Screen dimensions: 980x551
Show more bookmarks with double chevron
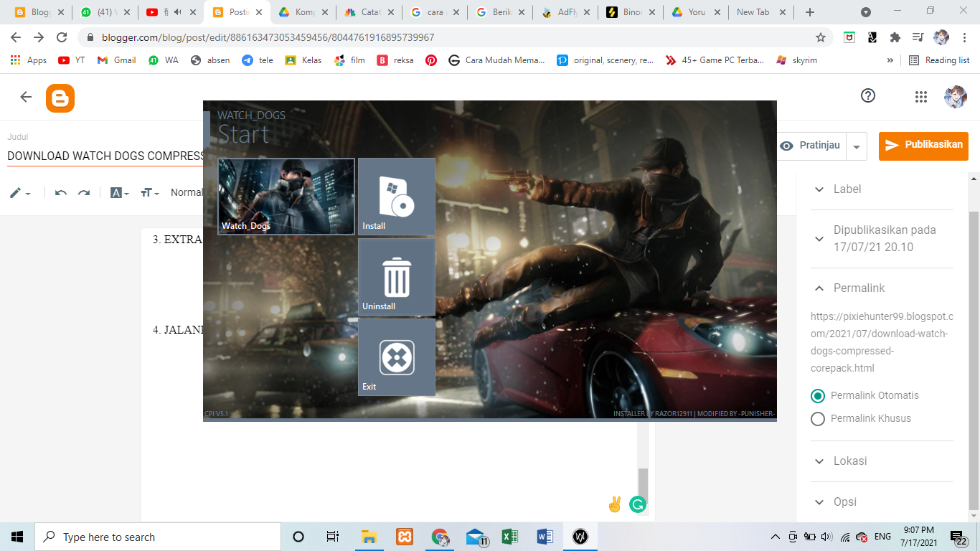point(890,60)
